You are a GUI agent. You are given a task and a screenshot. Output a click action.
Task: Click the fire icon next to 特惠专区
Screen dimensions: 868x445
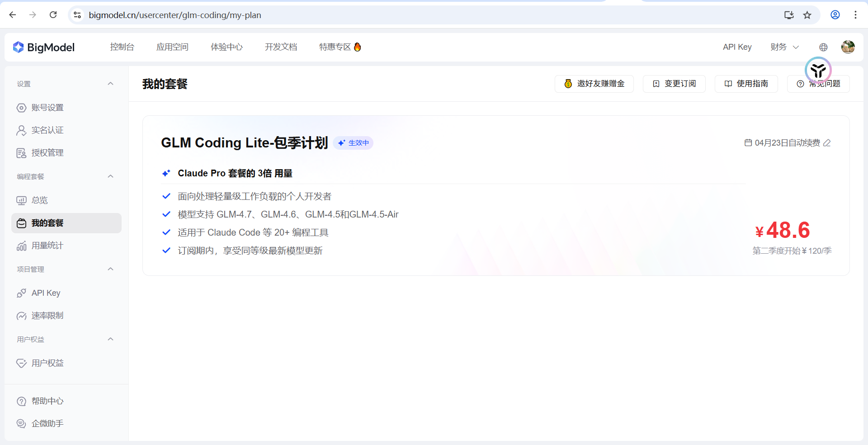(x=357, y=47)
